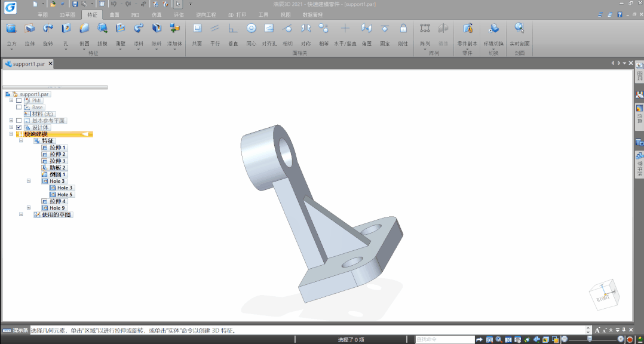Viewport: 644px width, 344px height.
Task: Click the 拉伸 extrude tool
Action: tap(30, 33)
